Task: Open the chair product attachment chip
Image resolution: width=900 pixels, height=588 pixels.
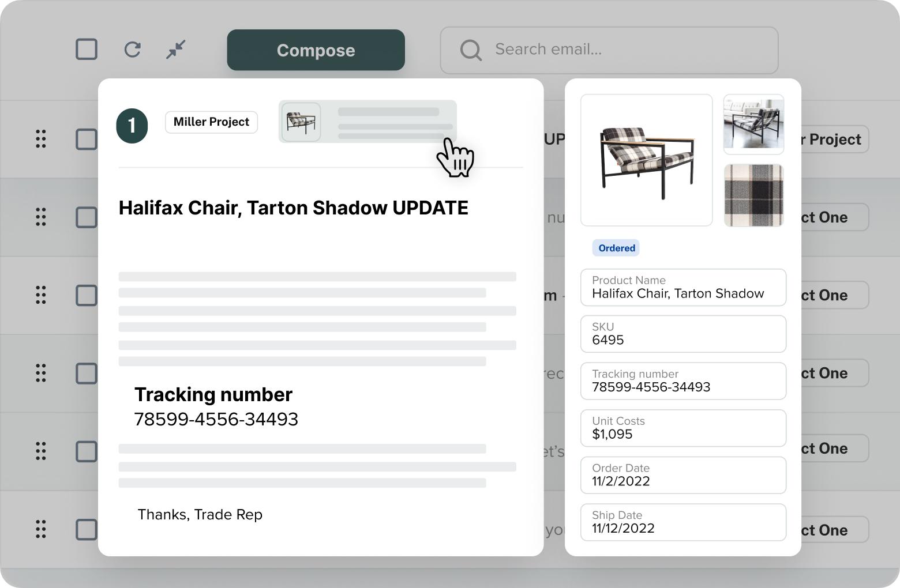Action: click(x=367, y=122)
